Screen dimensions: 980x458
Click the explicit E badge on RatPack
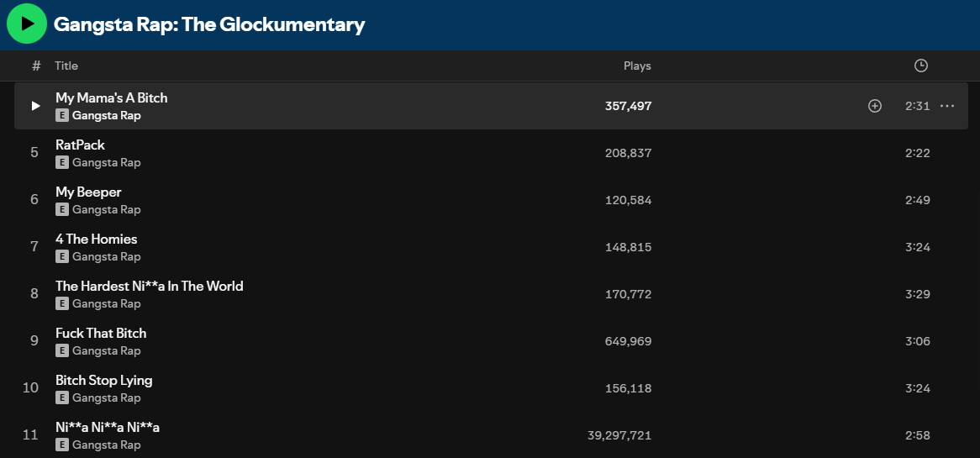tap(62, 162)
